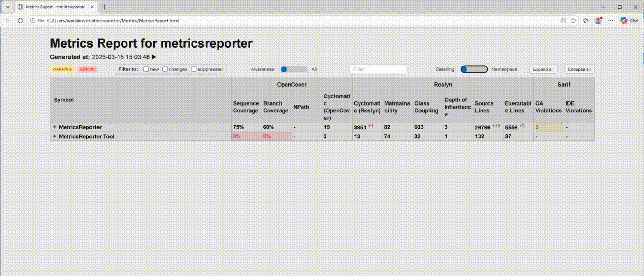The height and width of the screenshot is (276, 644).
Task: Check the 'changes' filter checkbox
Action: pyautogui.click(x=165, y=69)
